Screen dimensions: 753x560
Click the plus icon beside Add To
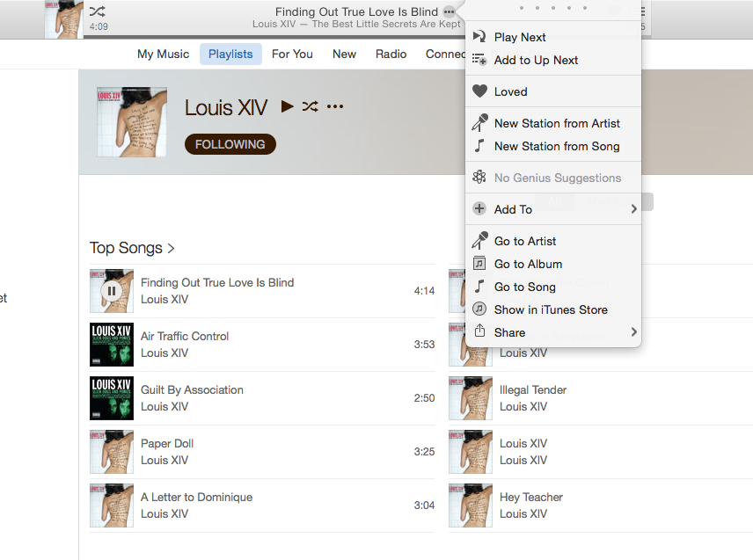pyautogui.click(x=479, y=208)
